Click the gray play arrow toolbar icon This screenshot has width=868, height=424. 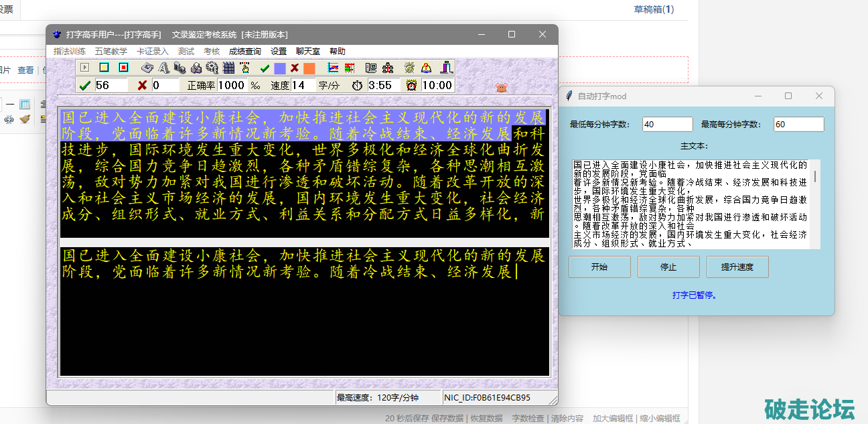[84, 68]
